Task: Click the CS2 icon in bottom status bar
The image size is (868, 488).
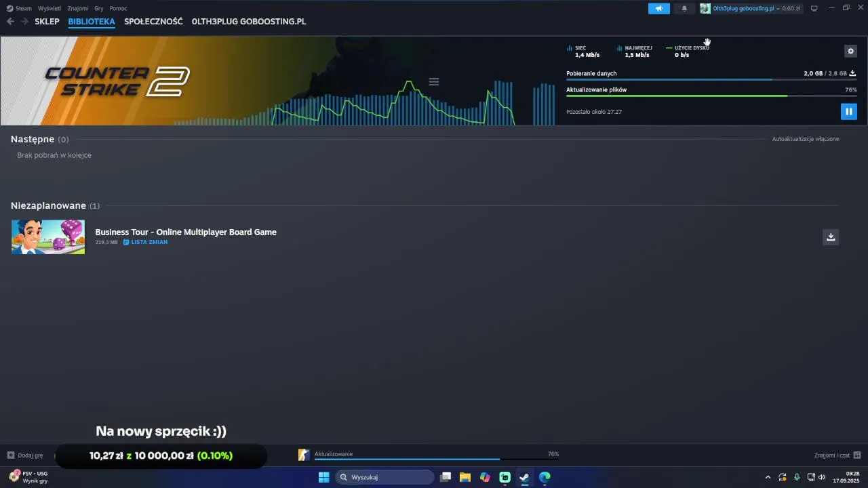Action: click(304, 455)
